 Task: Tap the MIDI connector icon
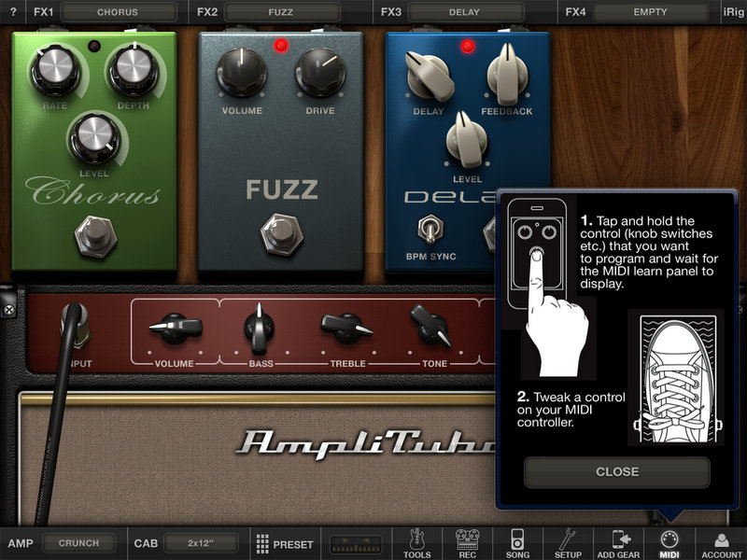pos(669,543)
